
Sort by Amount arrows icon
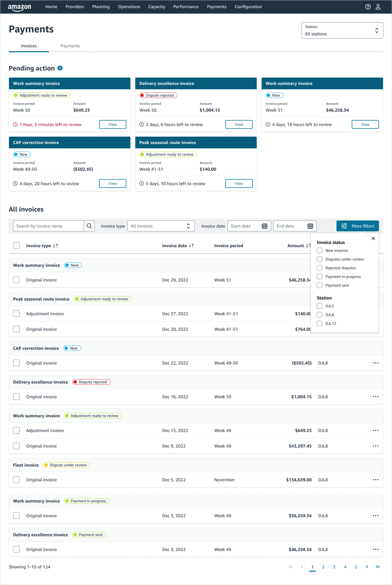tap(308, 246)
